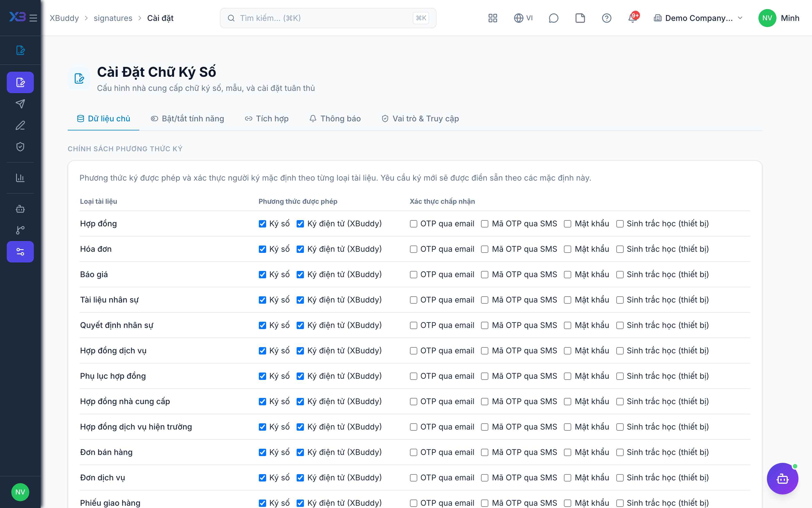This screenshot has height=508, width=812.
Task: Go to the signatures breadcrumb link
Action: pyautogui.click(x=113, y=18)
